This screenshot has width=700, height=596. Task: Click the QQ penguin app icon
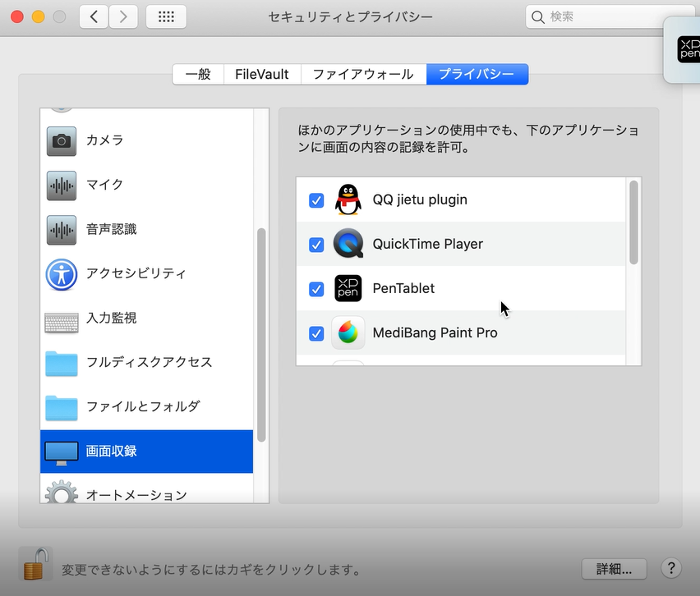point(348,199)
